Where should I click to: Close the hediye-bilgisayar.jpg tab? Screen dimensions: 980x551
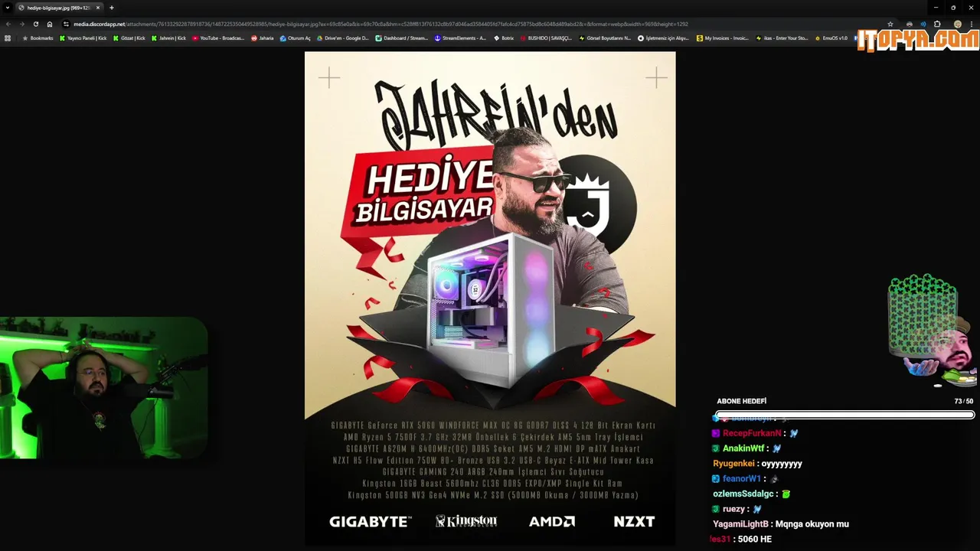tap(98, 8)
